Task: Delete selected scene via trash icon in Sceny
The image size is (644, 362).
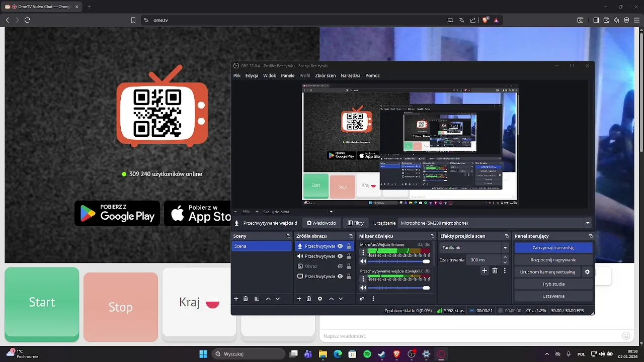Action: click(x=246, y=299)
